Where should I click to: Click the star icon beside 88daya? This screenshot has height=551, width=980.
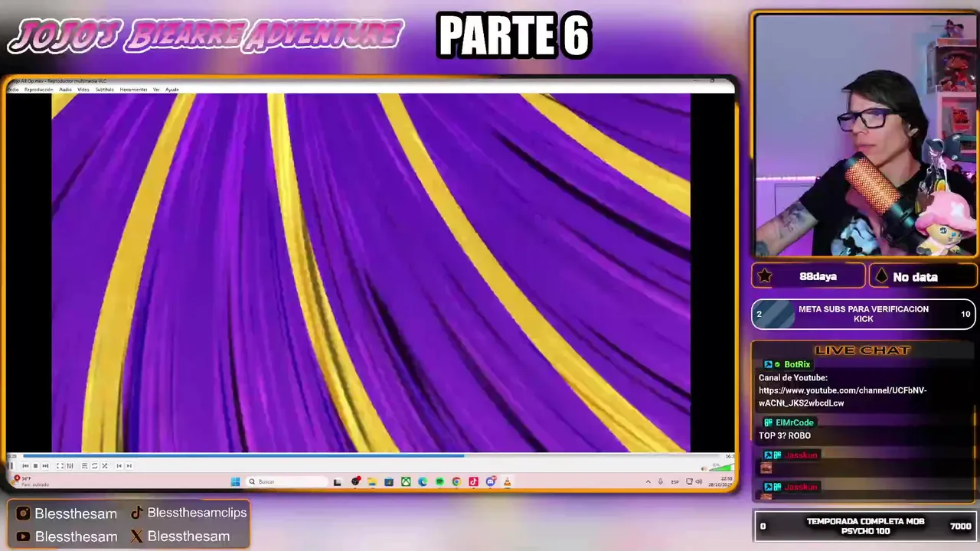(765, 276)
